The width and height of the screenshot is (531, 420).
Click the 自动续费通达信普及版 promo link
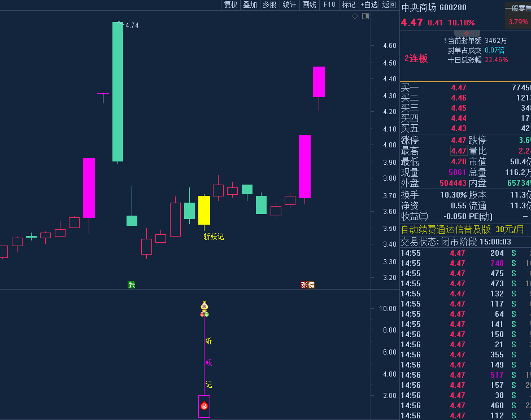446,230
